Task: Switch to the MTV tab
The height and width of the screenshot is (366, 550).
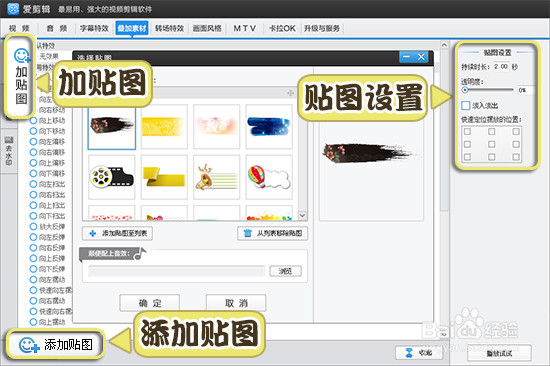Action: pyautogui.click(x=244, y=28)
